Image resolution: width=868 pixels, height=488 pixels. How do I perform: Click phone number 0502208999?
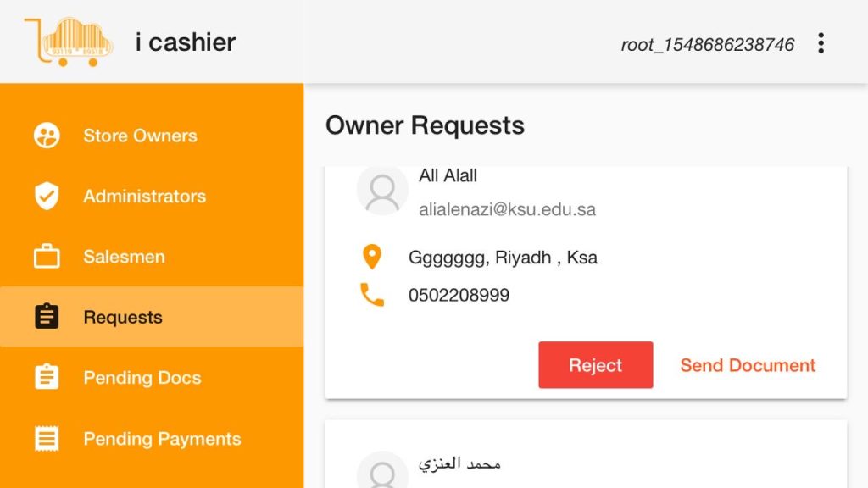(459, 296)
